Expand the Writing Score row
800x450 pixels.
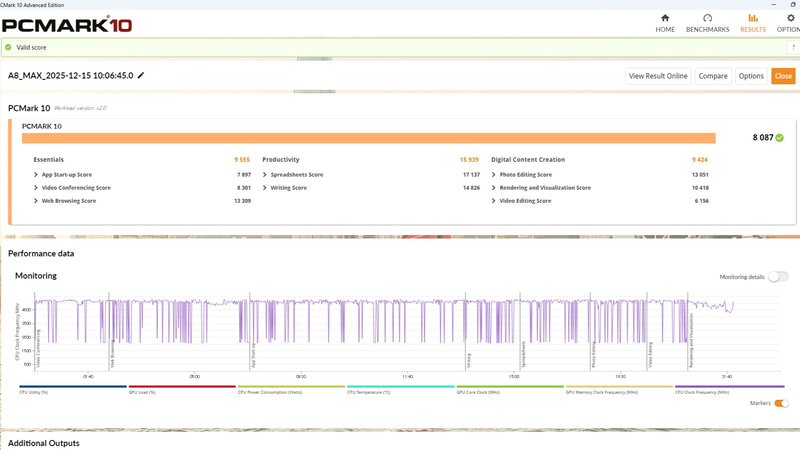[x=265, y=188]
